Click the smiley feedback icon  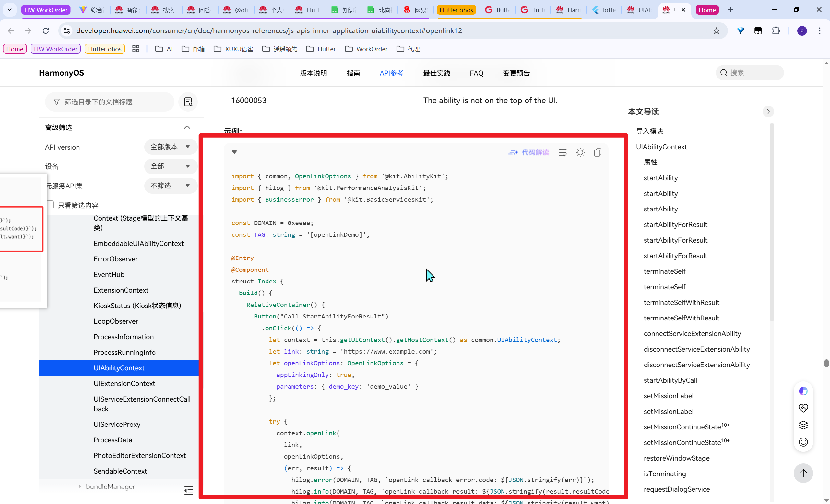(803, 442)
